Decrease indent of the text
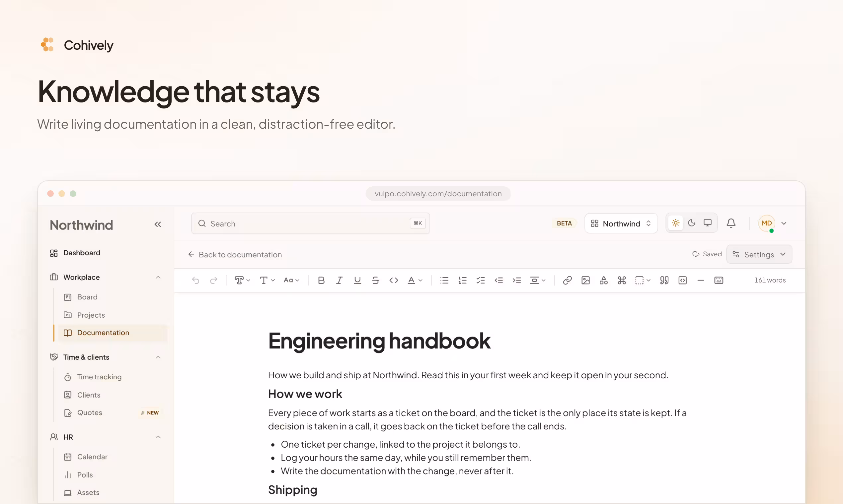 tap(498, 280)
